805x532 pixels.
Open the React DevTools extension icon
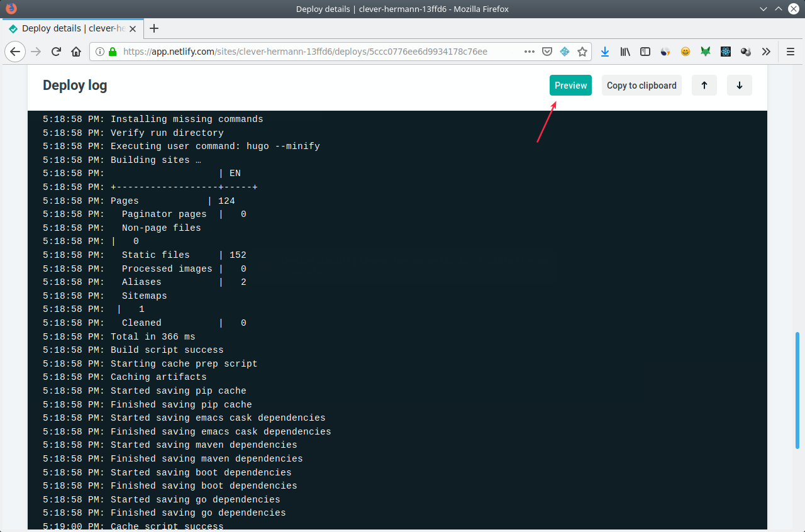(x=726, y=52)
